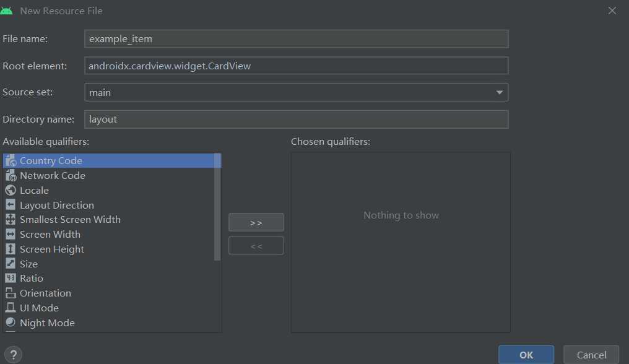This screenshot has width=629, height=364.
Task: Open help with the question mark button
Action: pos(13,355)
